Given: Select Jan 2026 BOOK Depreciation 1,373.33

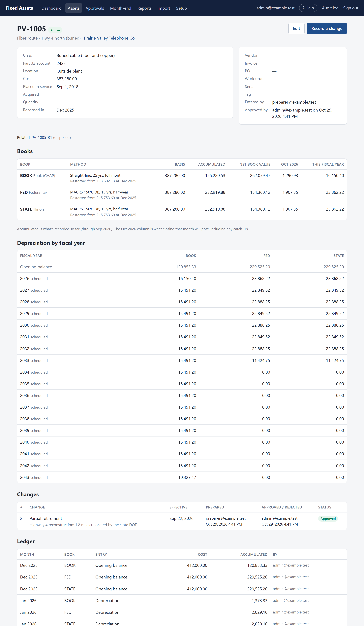Looking at the screenshot, I should click(x=259, y=601).
